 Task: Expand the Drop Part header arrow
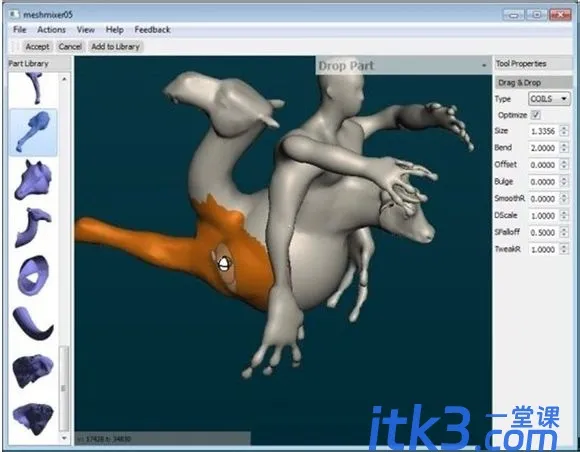pos(484,66)
